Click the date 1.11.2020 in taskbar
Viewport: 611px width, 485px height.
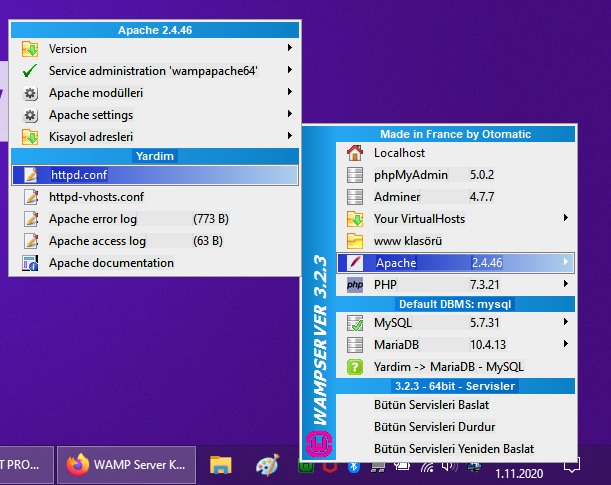click(519, 474)
